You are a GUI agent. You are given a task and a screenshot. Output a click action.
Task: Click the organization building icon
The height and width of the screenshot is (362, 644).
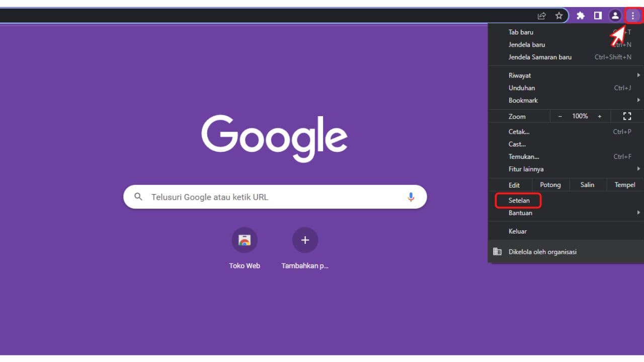tap(497, 252)
